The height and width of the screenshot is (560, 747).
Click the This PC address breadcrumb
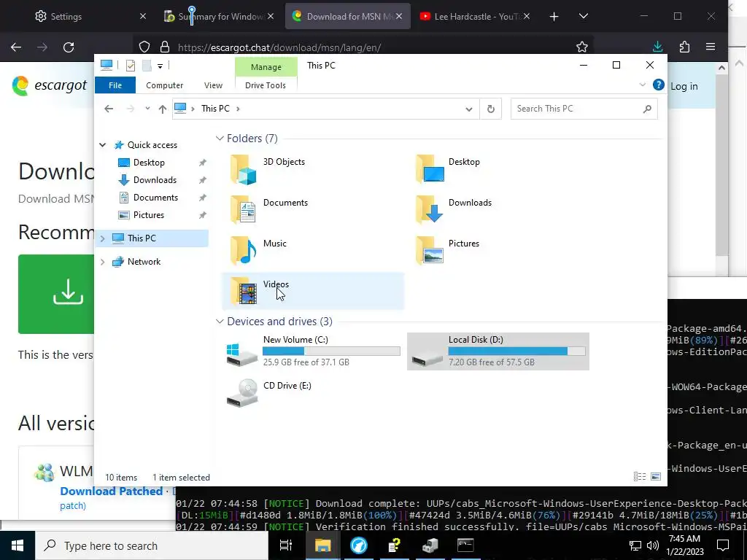click(215, 109)
